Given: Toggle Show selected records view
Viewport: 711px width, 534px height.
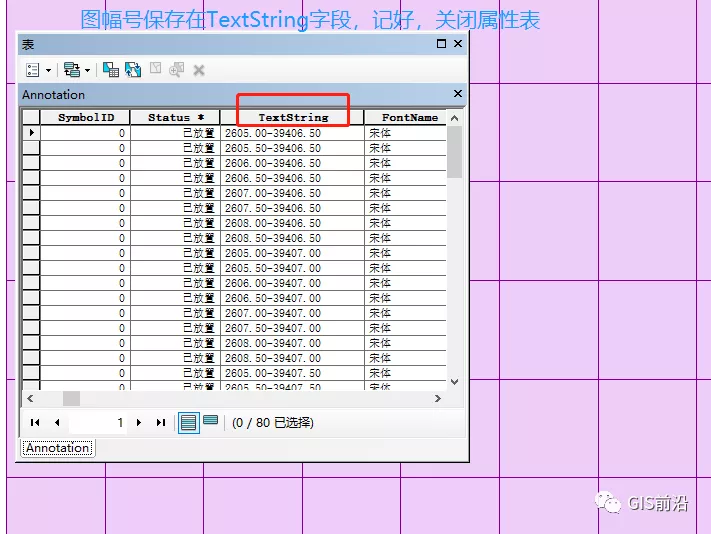Looking at the screenshot, I should click(210, 420).
